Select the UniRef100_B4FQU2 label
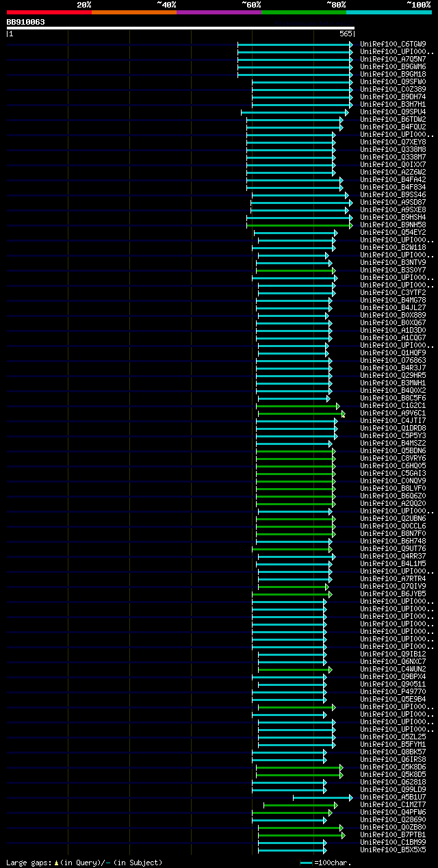This screenshot has height=868, width=438. tap(393, 127)
